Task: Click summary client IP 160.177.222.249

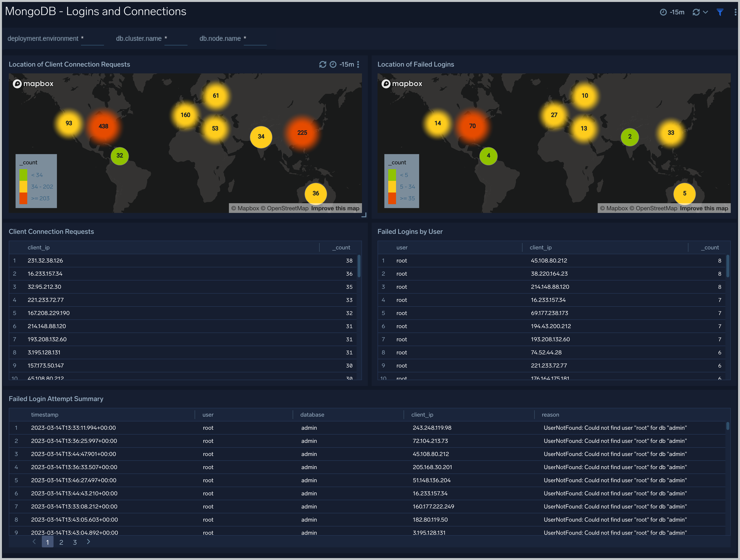Action: tap(433, 507)
